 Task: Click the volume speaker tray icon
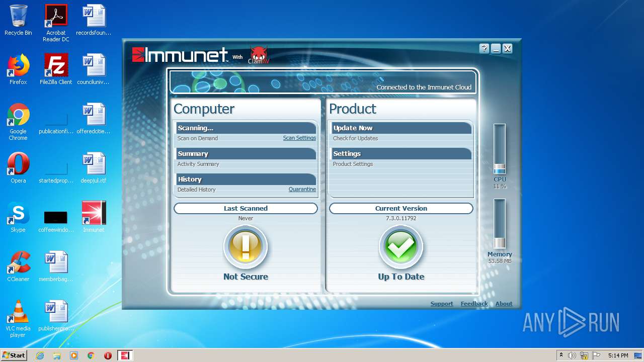click(572, 355)
